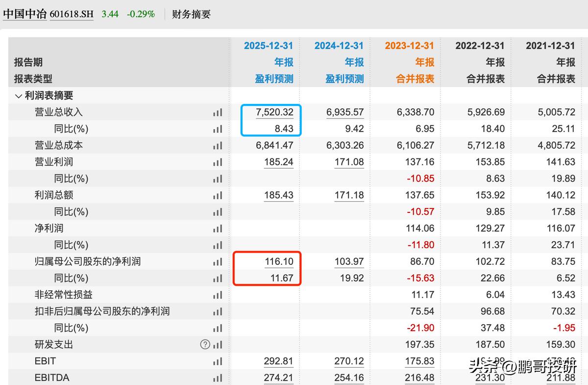Click the chart icon beside 营业利润
This screenshot has width=588, height=385.
tap(217, 162)
